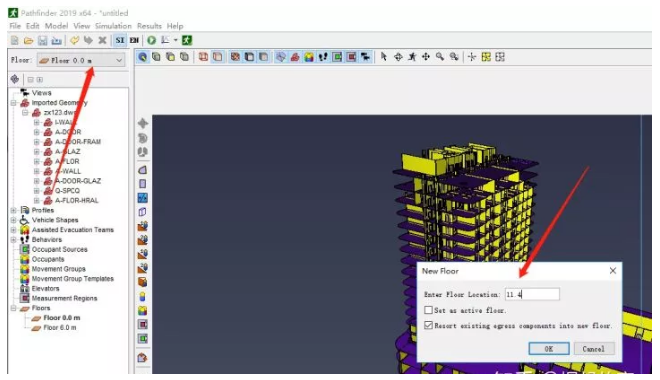Screen dimensions: 660x380
Task: Click the Save disk icon
Action: pos(43,40)
